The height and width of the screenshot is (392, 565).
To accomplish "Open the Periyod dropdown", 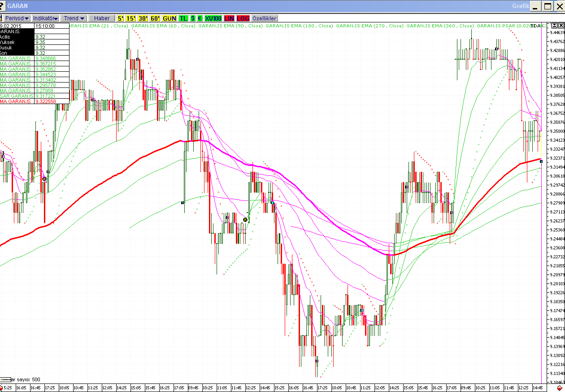I will pos(17,18).
